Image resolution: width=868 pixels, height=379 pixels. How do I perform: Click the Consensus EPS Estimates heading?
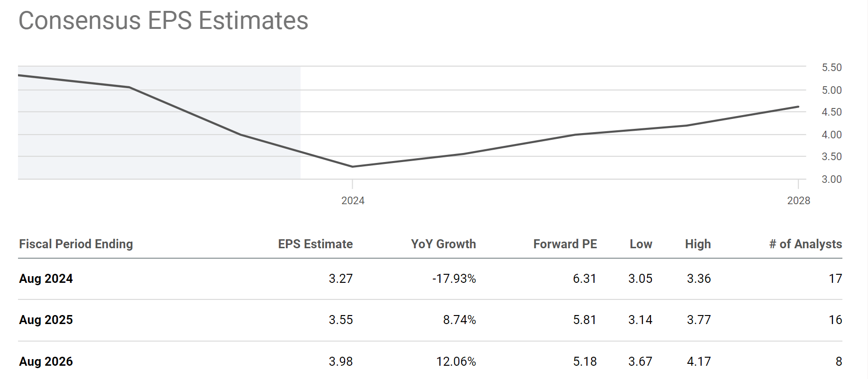pos(164,21)
